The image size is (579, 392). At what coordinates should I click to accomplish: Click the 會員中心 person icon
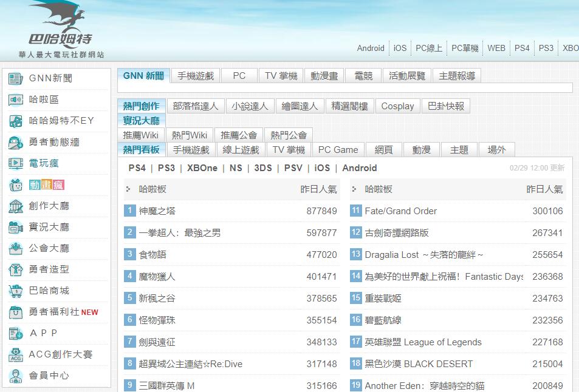click(x=16, y=376)
